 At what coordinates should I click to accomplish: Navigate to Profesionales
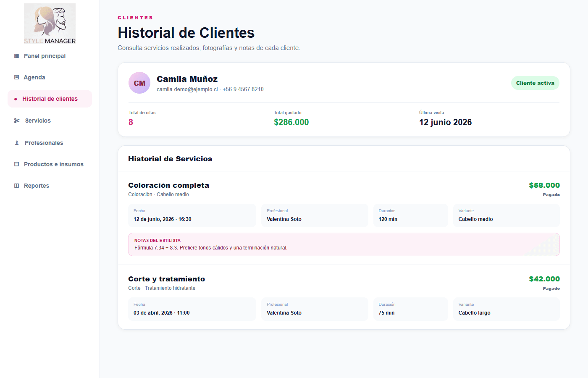50,143
